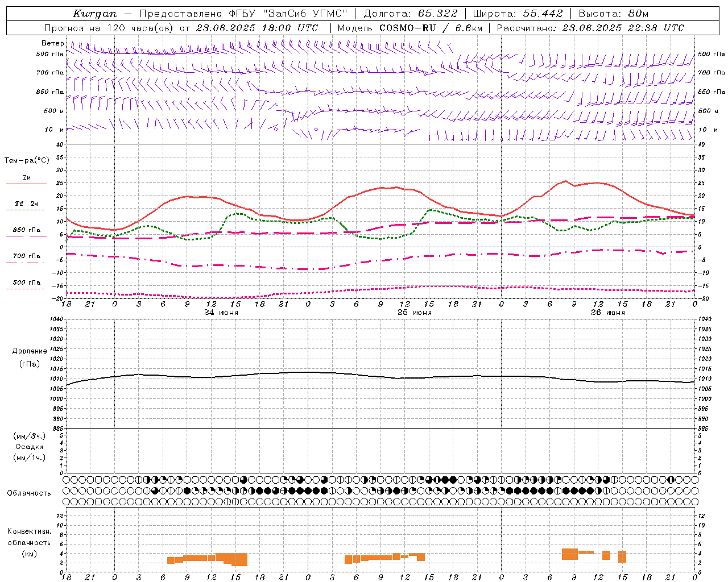Image resolution: width=728 pixels, height=582 pixels.
Task: Click the (мм/1ч.) precipitation unit label
Action: (x=30, y=458)
